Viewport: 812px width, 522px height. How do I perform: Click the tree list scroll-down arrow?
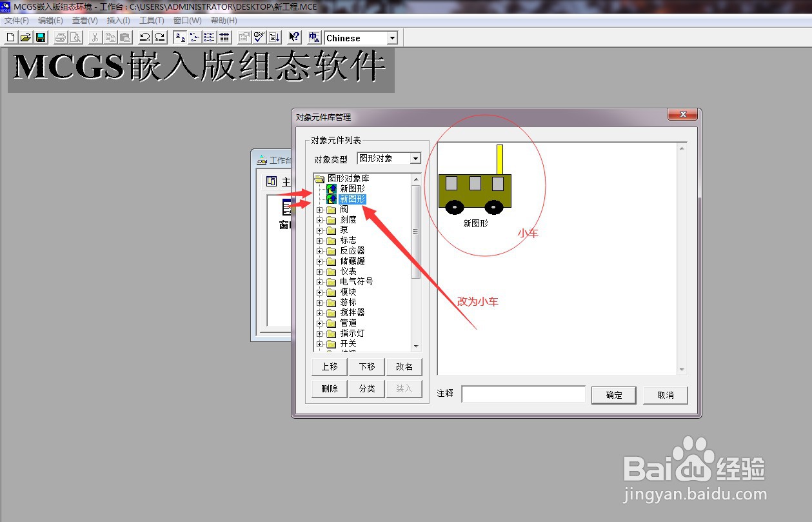[416, 346]
